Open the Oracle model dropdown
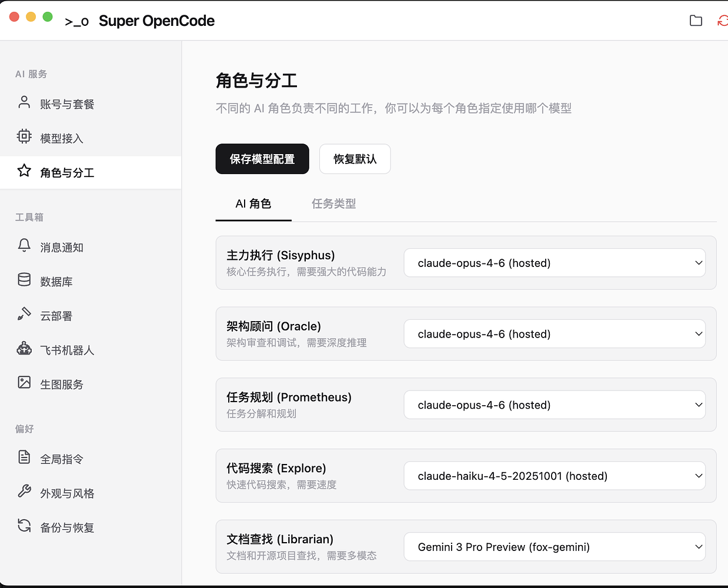728x588 pixels. point(555,334)
